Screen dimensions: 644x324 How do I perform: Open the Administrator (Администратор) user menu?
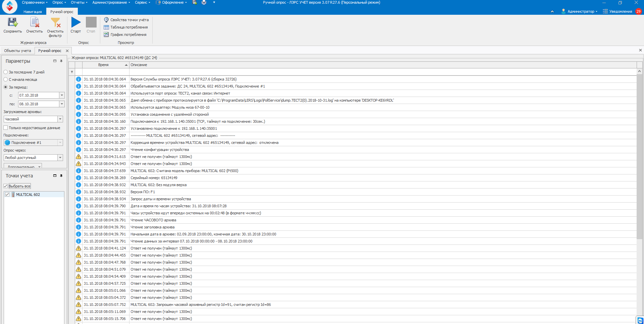[x=579, y=11]
